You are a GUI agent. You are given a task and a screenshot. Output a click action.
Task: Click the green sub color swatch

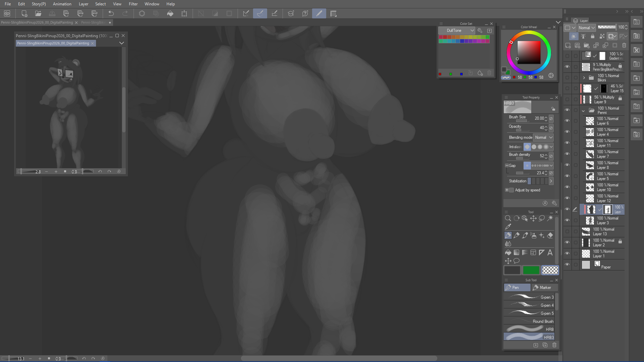531,270
